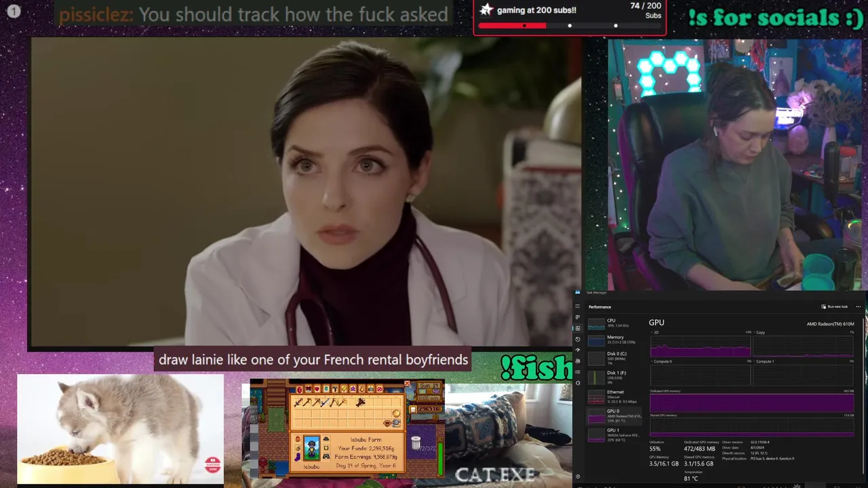Expand the Compute 1 graph dropdown

[x=764, y=361]
